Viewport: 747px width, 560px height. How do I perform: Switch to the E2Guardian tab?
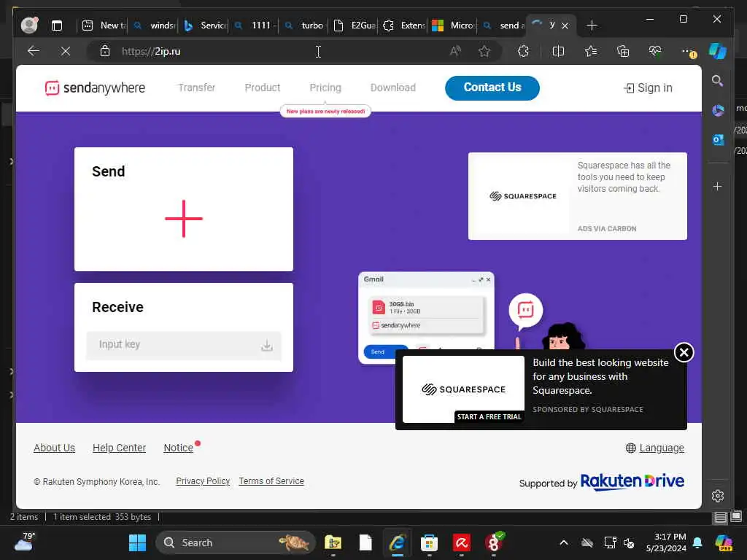tap(355, 26)
